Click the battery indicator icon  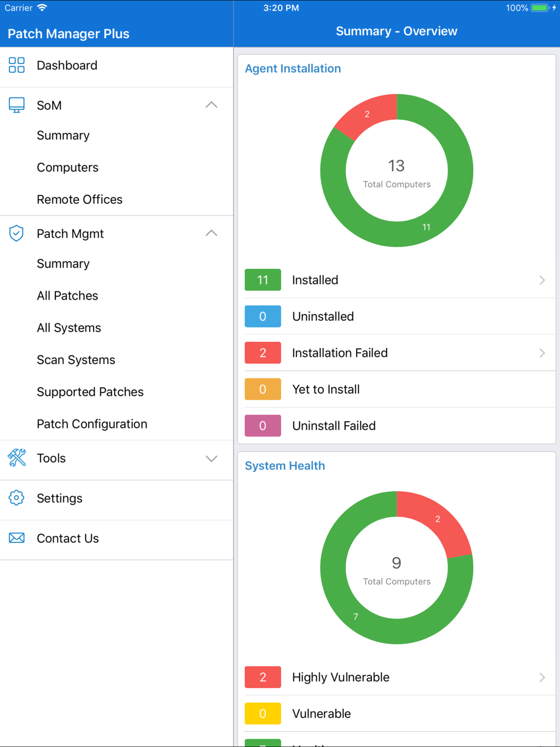pos(540,8)
